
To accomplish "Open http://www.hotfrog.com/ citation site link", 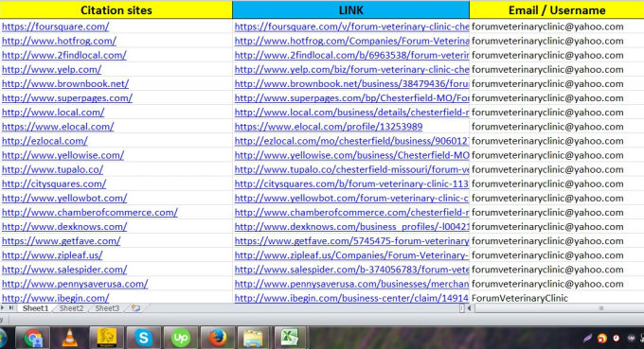I will pyautogui.click(x=59, y=41).
